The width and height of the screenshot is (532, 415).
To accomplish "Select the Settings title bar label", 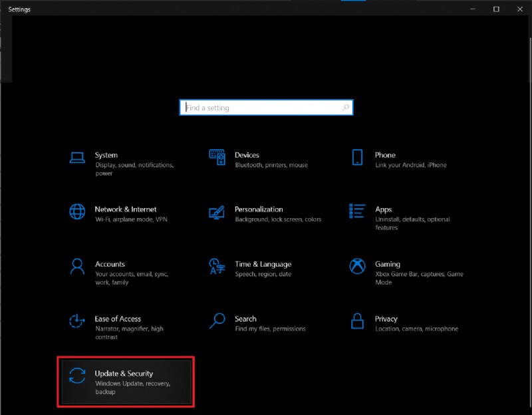I will coord(19,9).
